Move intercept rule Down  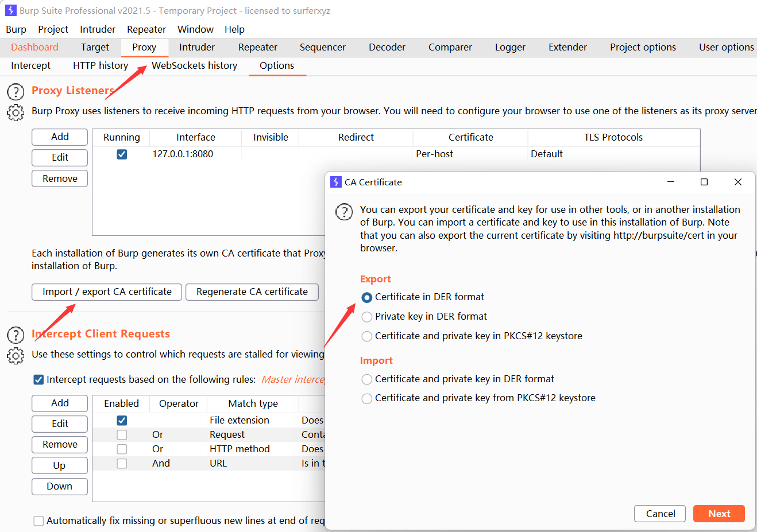coord(60,487)
